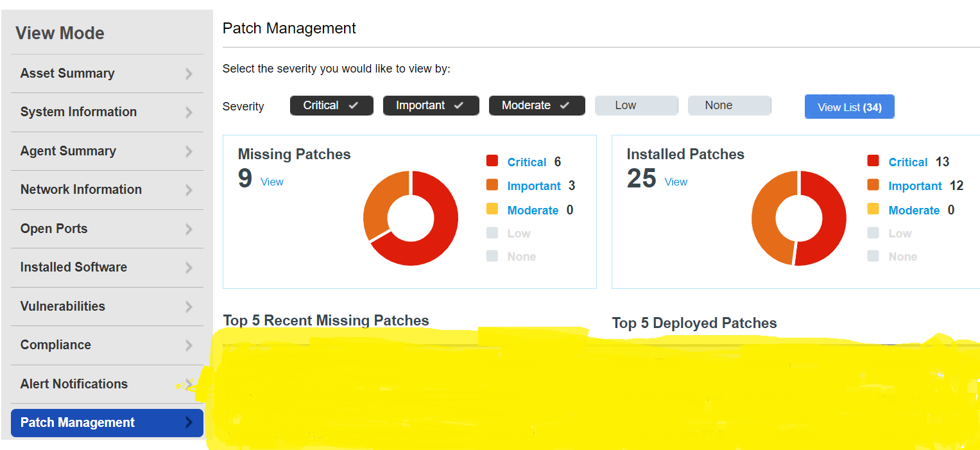Click View link under Installed Patches
This screenshot has height=450, width=980.
tap(676, 182)
